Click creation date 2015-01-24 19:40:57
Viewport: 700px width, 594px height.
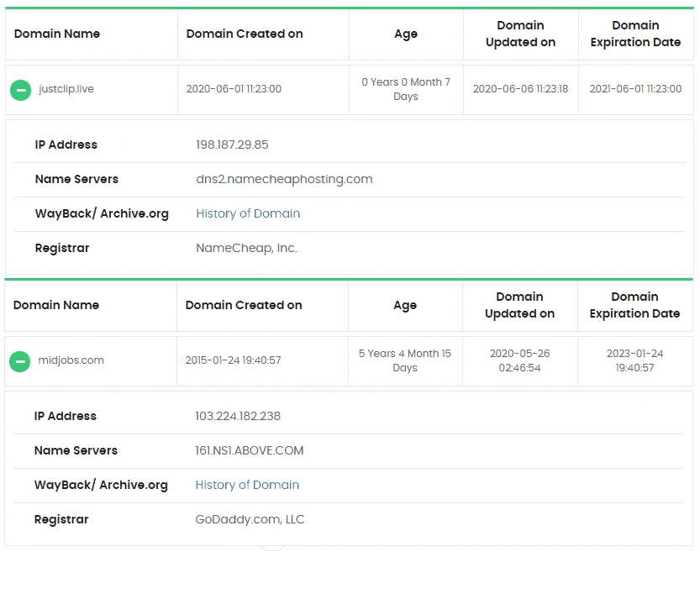pos(233,360)
